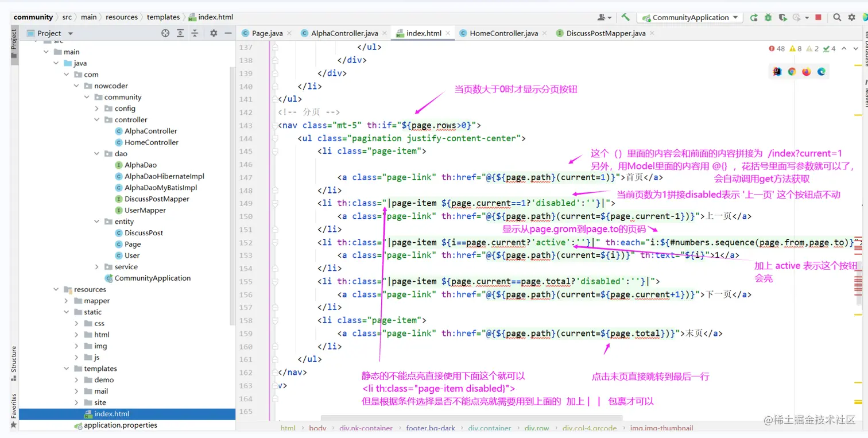Switch to the HomeController.java tab
The width and height of the screenshot is (868, 438).
(x=503, y=33)
